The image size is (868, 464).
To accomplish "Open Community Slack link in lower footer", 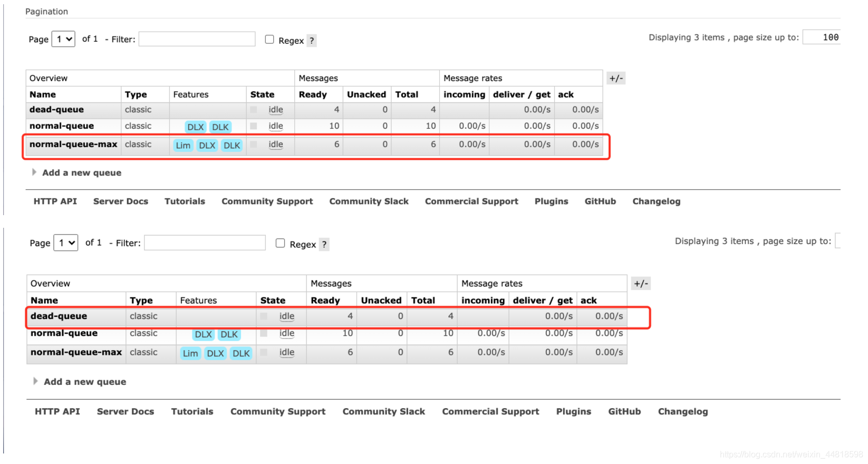I will 384,412.
